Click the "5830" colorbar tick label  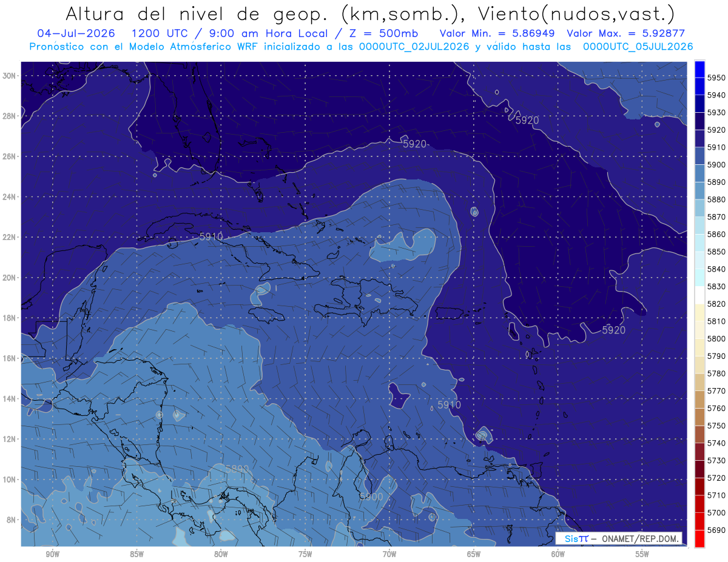tap(716, 287)
